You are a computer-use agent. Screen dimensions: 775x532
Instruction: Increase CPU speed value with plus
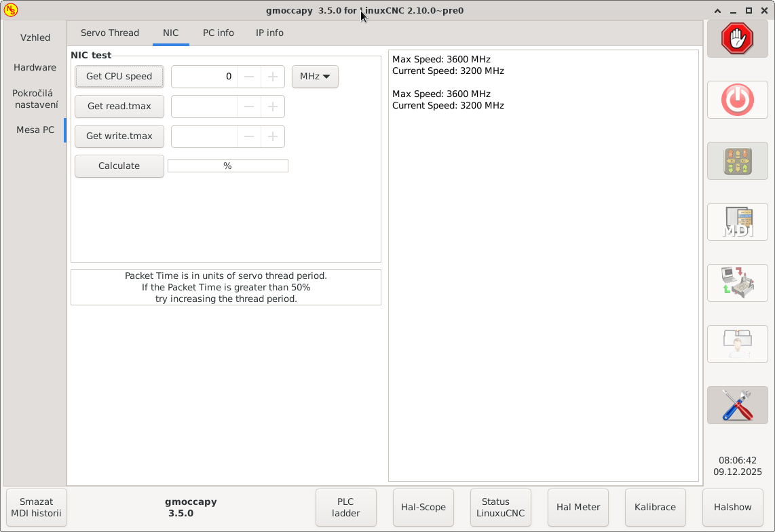272,77
